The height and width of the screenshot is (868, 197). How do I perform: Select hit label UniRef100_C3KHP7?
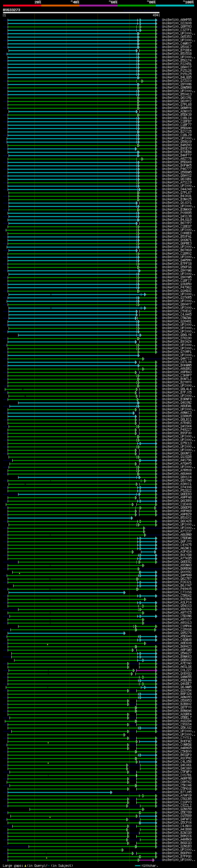click(177, 375)
